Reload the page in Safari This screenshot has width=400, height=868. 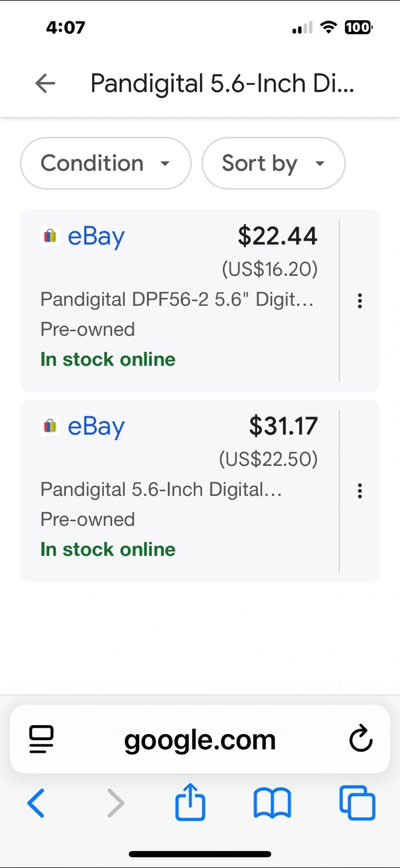pyautogui.click(x=361, y=739)
